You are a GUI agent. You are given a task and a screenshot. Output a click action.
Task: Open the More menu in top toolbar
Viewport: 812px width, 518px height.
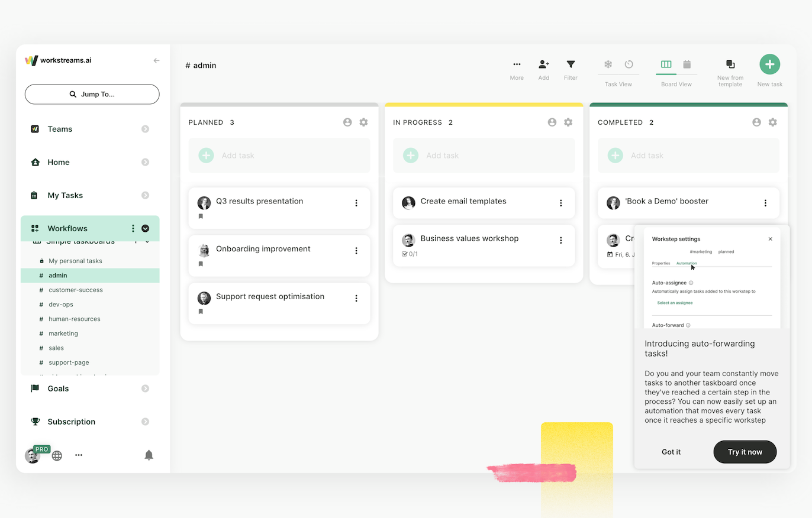pyautogui.click(x=517, y=64)
